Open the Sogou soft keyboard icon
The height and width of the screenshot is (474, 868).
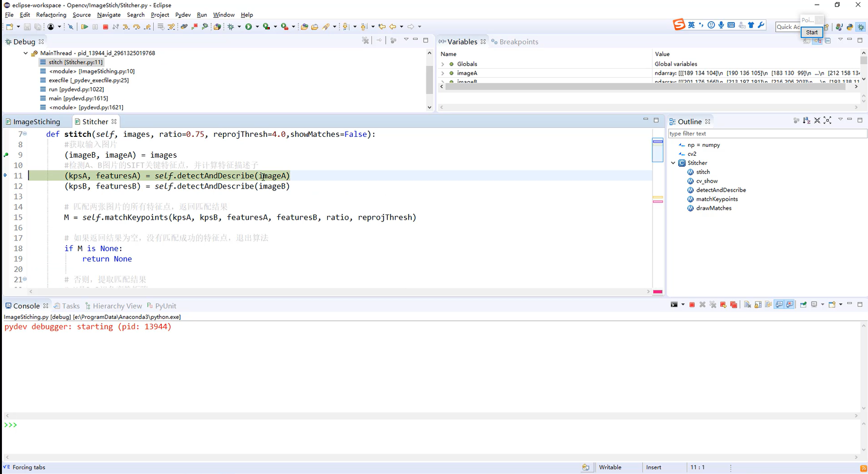731,25
